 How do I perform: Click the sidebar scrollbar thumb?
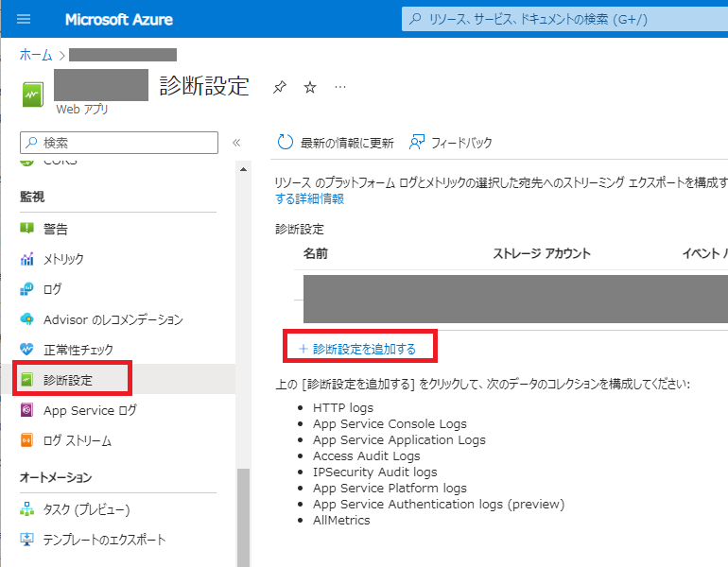(243, 517)
